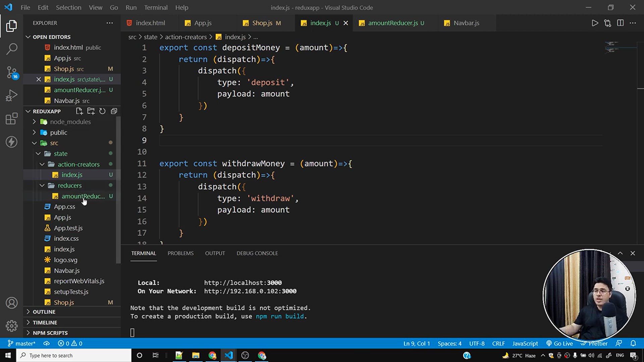Click feedback icon in status bar
Viewport: 644px width, 362px height.
[x=619, y=343]
